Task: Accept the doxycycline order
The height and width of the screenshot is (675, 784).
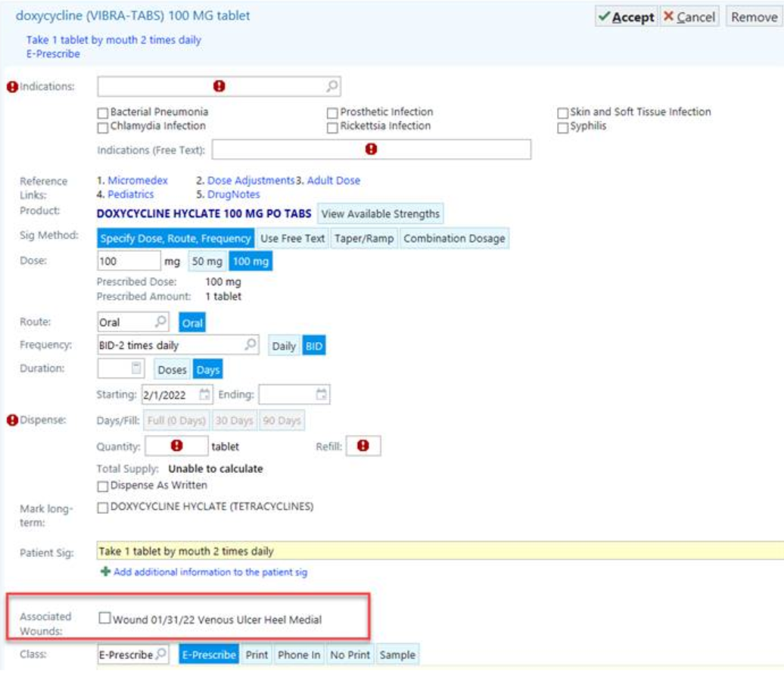Action: click(627, 17)
